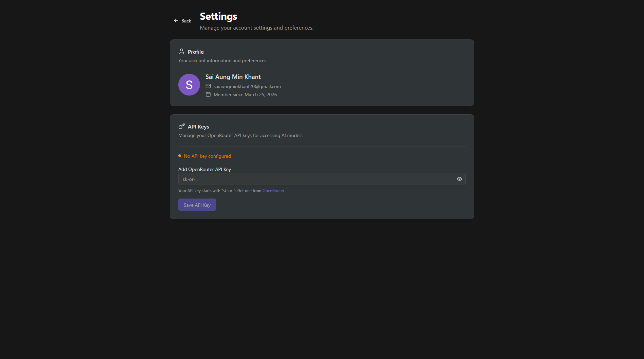This screenshot has width=644, height=359.
Task: Focus the sk-or- API key input field
Action: pos(322,179)
